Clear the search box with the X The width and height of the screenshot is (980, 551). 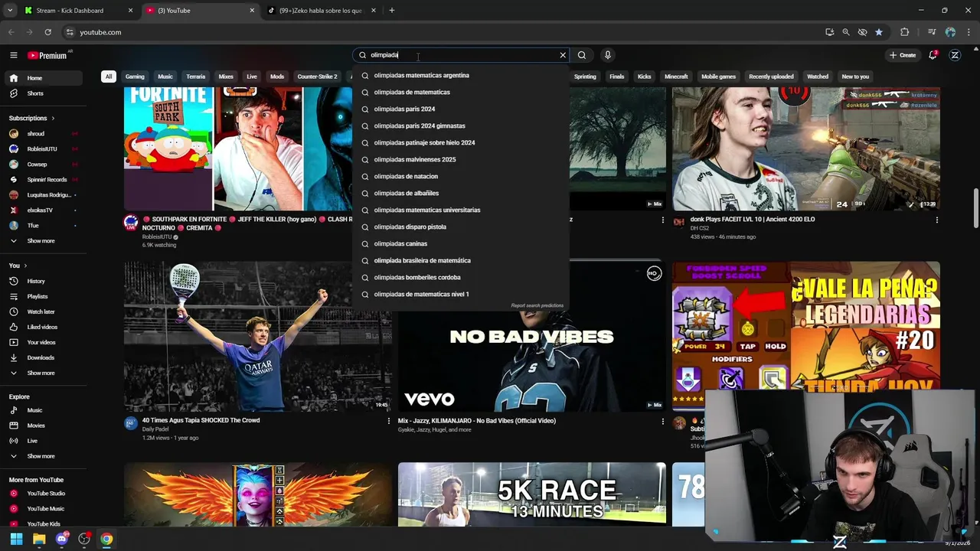(563, 55)
